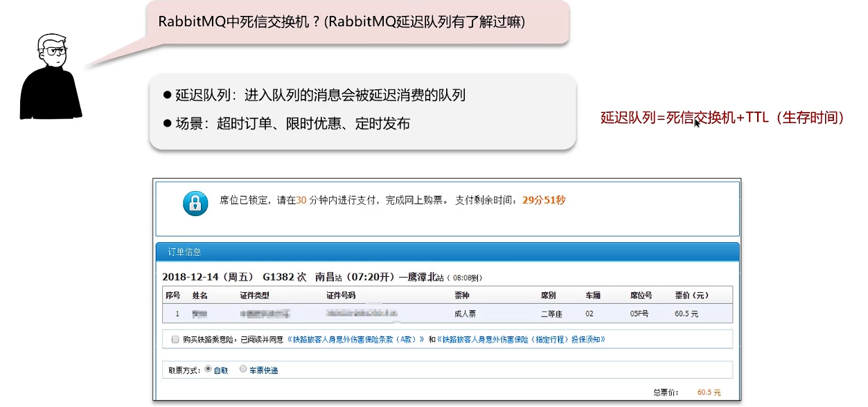Click the 席别 column header
Image resolution: width=868 pixels, height=407 pixels.
pos(549,296)
